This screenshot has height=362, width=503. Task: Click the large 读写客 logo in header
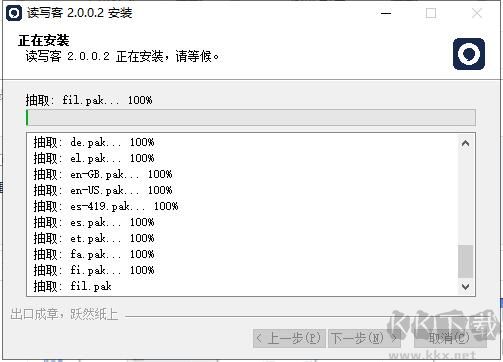[x=469, y=54]
